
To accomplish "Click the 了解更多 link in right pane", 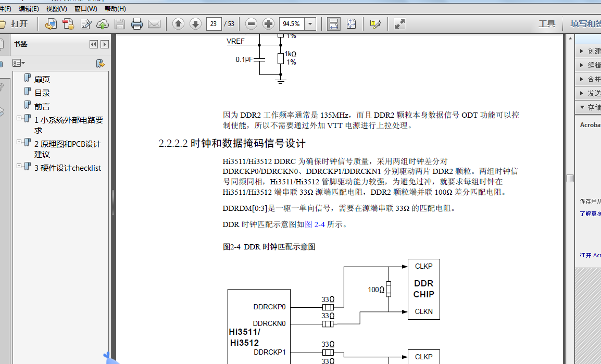I will tap(590, 214).
